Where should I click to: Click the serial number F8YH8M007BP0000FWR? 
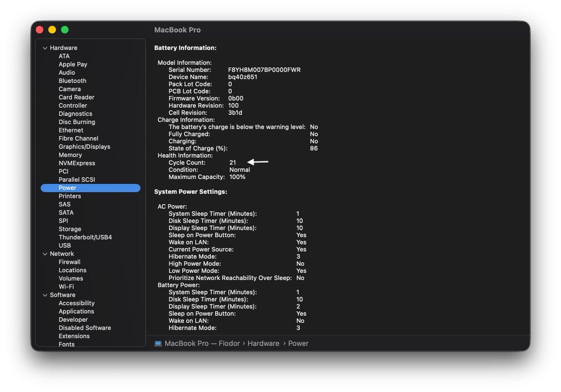[x=264, y=70]
